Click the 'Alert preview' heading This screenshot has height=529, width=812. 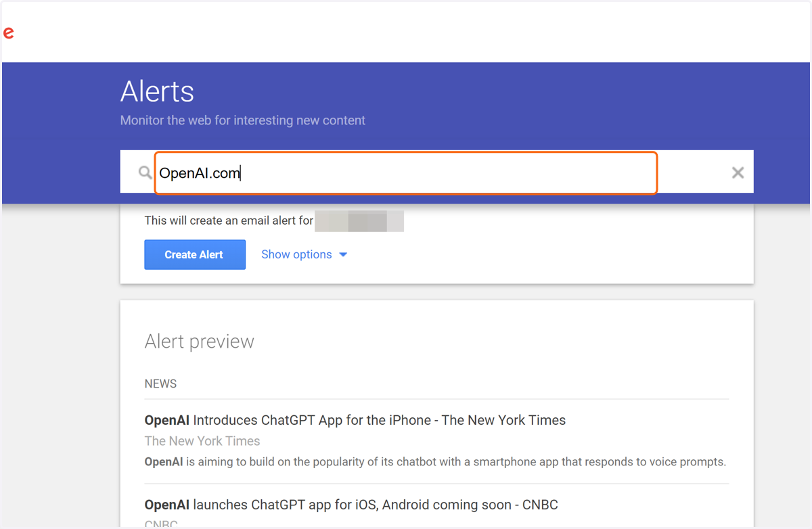coord(200,342)
